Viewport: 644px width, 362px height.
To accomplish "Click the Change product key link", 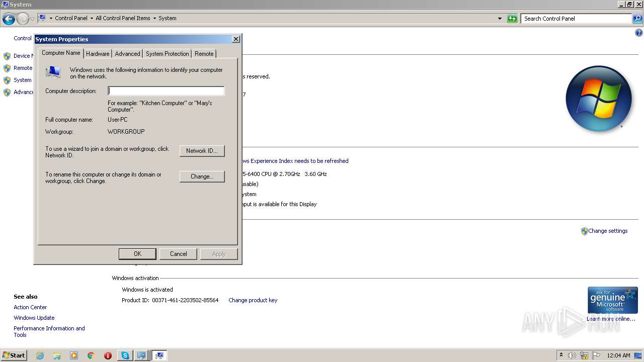I will coord(253,300).
